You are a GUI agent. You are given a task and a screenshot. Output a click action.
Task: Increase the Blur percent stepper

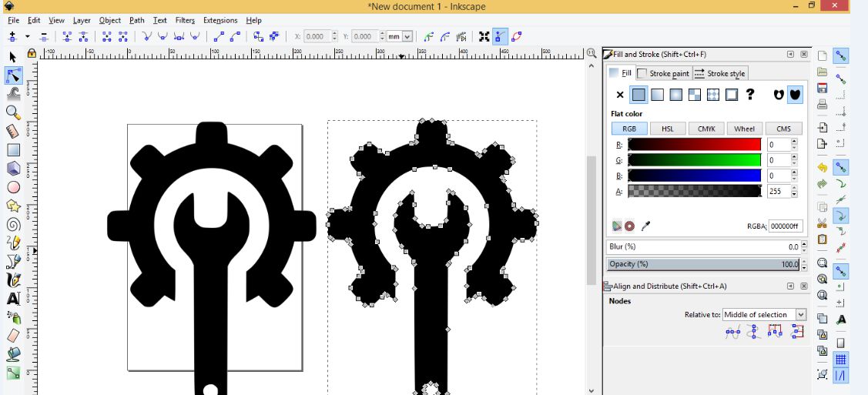(x=804, y=244)
